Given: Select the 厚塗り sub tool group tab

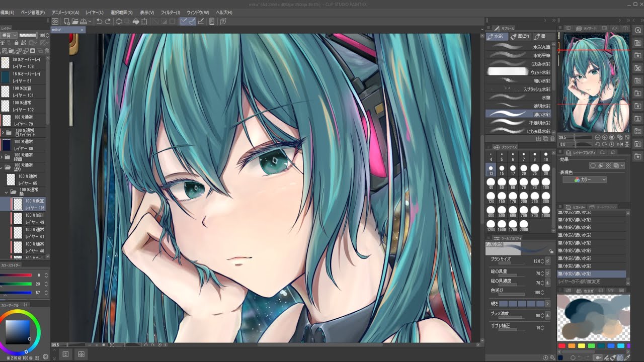Looking at the screenshot, I should point(520,36).
